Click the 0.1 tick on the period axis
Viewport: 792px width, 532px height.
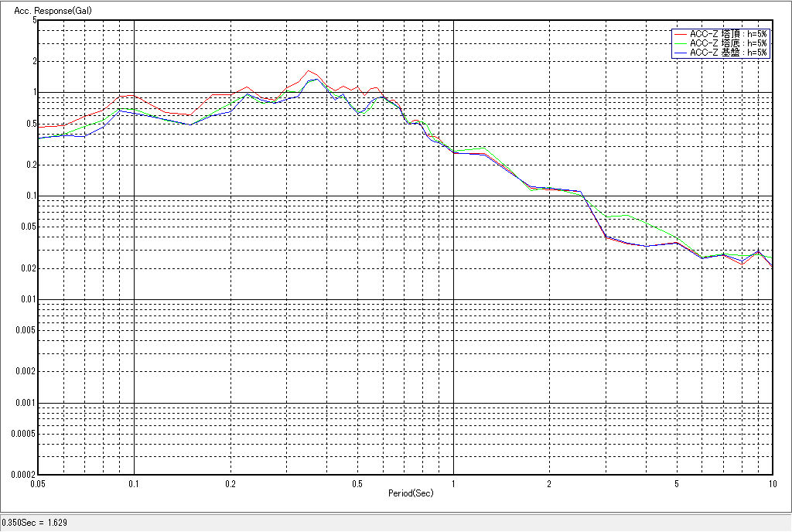coord(134,484)
